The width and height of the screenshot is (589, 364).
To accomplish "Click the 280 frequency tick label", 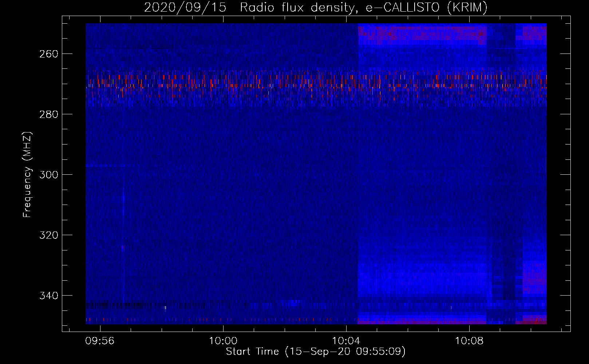I will (x=48, y=114).
